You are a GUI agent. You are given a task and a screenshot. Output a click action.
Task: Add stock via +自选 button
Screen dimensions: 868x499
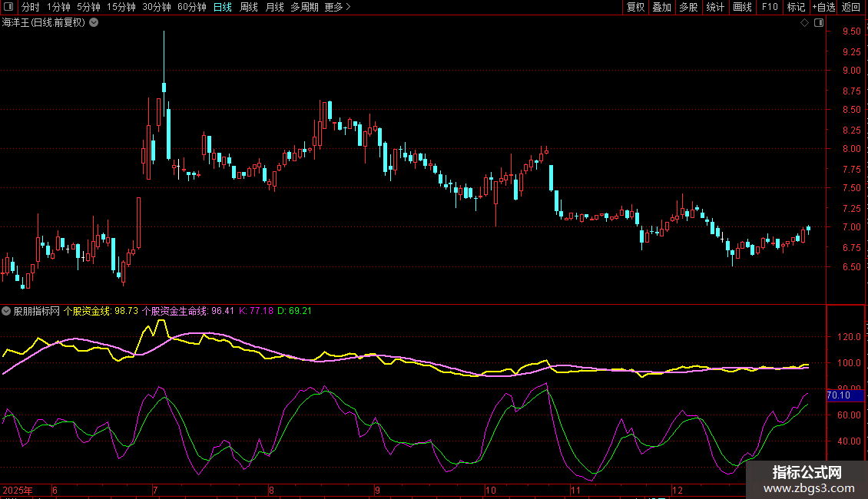(x=823, y=8)
